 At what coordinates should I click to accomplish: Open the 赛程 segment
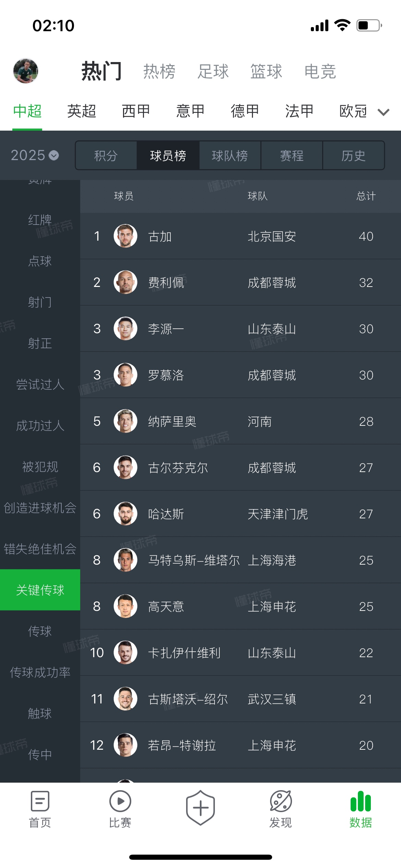pyautogui.click(x=292, y=156)
